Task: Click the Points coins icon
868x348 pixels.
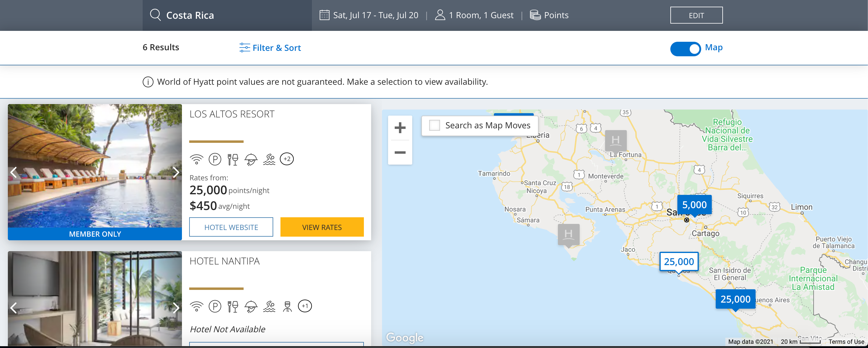Action: point(535,15)
